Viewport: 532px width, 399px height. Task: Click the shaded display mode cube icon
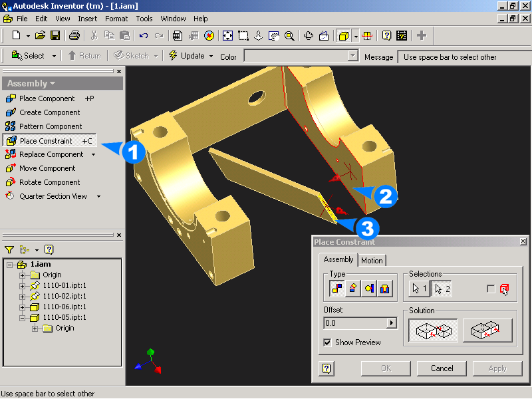click(x=344, y=36)
